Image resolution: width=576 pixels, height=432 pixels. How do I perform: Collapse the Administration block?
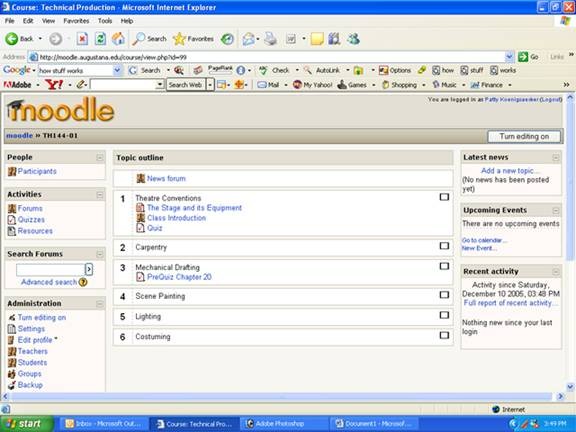point(100,304)
